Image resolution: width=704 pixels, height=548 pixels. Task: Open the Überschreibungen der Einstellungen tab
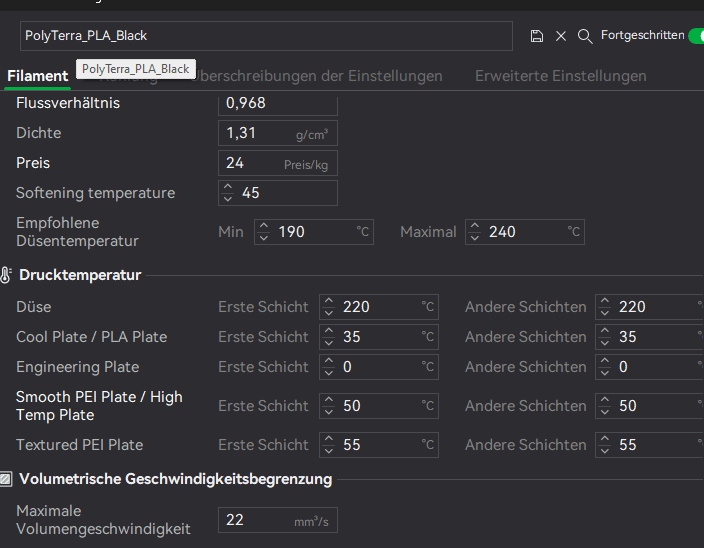click(x=317, y=76)
